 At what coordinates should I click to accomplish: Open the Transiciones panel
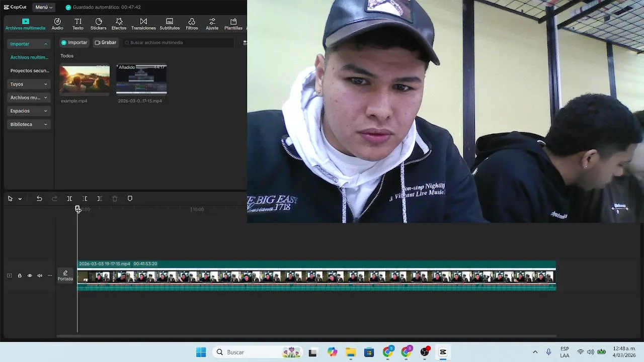[x=143, y=24]
